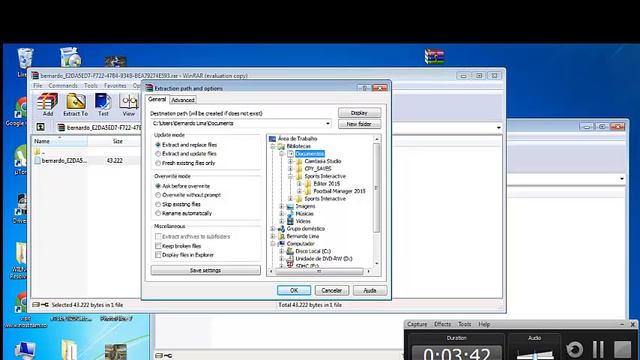Expand the CPY_SAVES folder node
The height and width of the screenshot is (360, 640).
tap(291, 169)
